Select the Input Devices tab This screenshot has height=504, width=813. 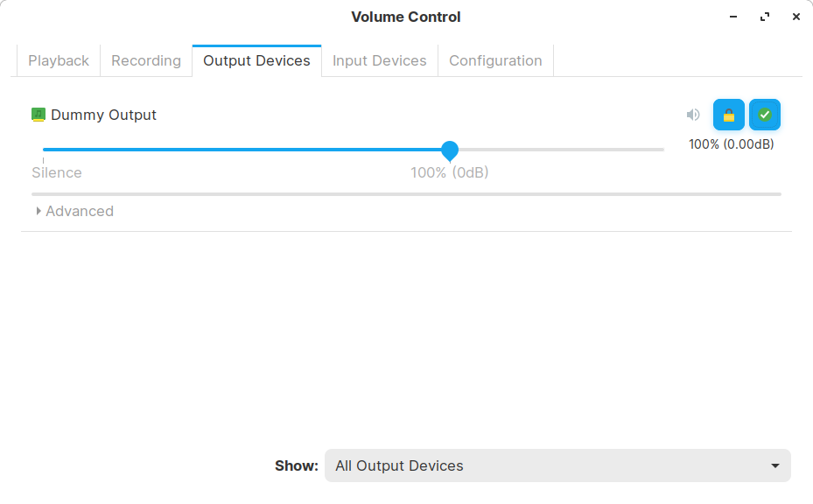(380, 60)
